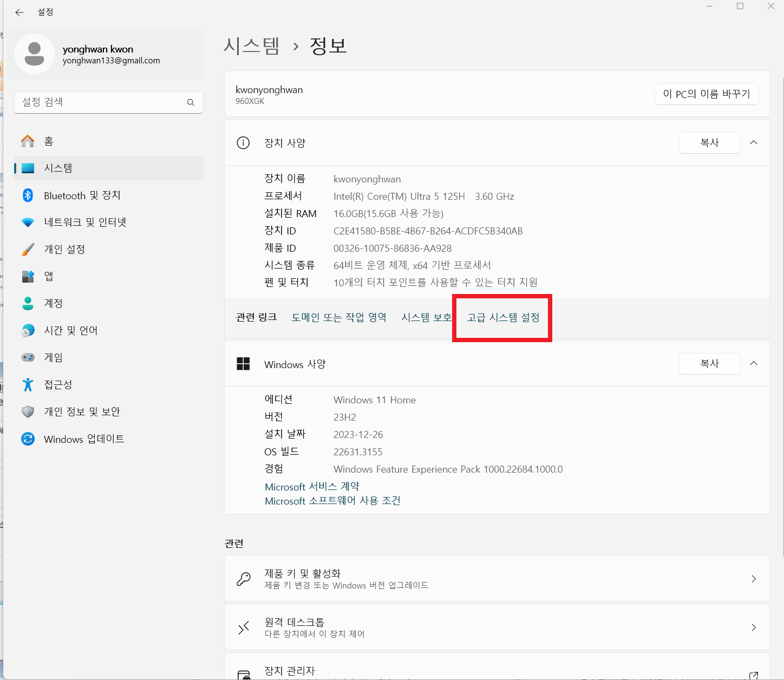Open Microsoft 서비스 계약 link
The height and width of the screenshot is (680, 784).
tap(312, 487)
